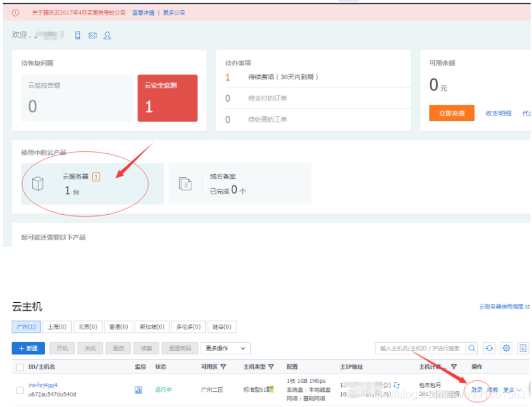Viewport: 532px width, 407px height.
Task: Open the 云服务器使用指南 link
Action: pos(504,306)
